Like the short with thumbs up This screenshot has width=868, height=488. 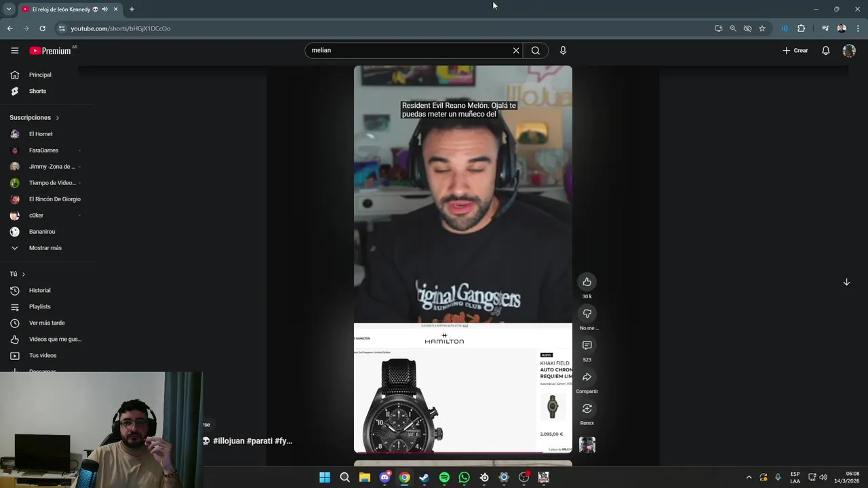click(x=587, y=282)
